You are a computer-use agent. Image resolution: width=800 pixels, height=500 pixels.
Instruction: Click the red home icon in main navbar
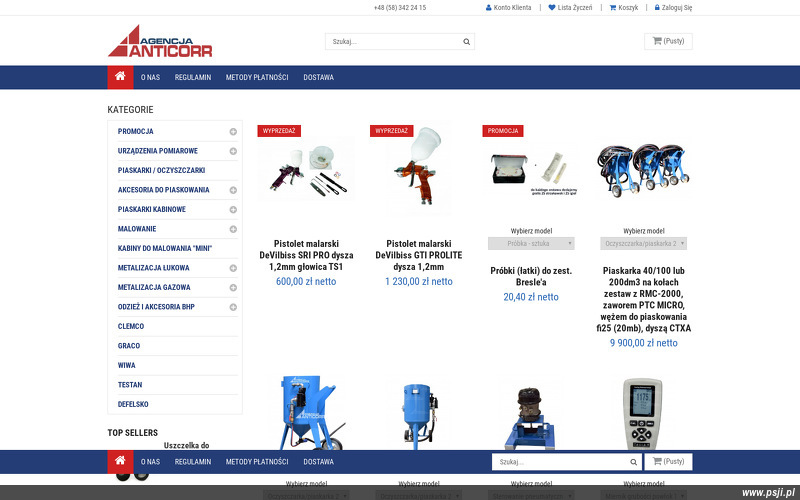click(x=120, y=77)
